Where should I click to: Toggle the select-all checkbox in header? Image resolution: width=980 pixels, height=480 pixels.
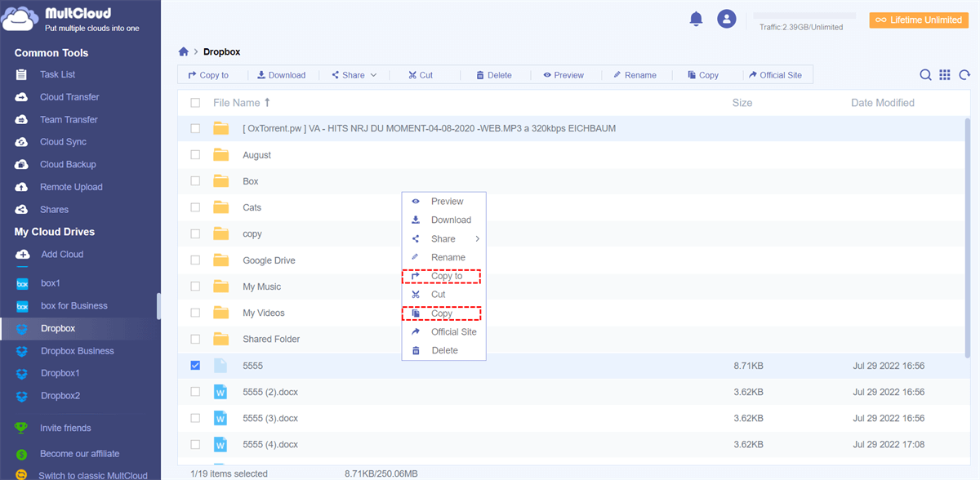click(x=195, y=103)
